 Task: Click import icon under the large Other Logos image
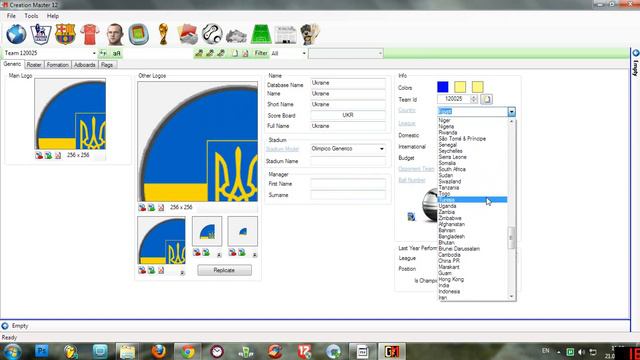pyautogui.click(x=142, y=208)
